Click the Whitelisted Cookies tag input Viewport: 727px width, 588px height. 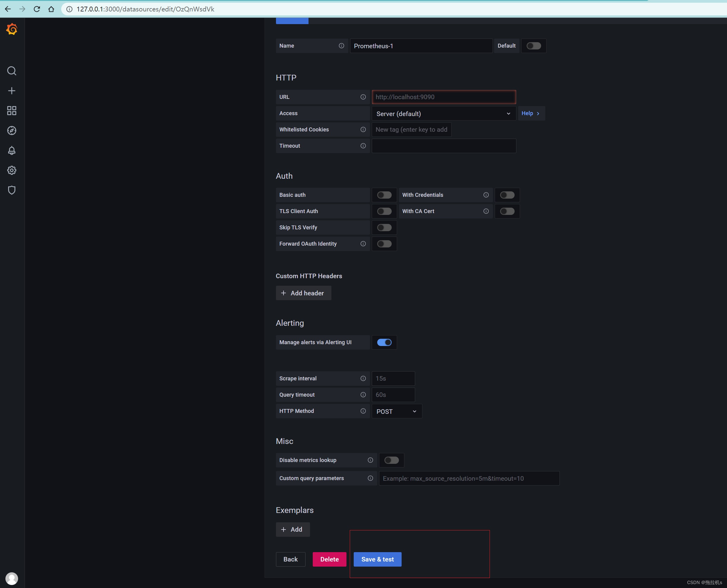[x=412, y=129]
